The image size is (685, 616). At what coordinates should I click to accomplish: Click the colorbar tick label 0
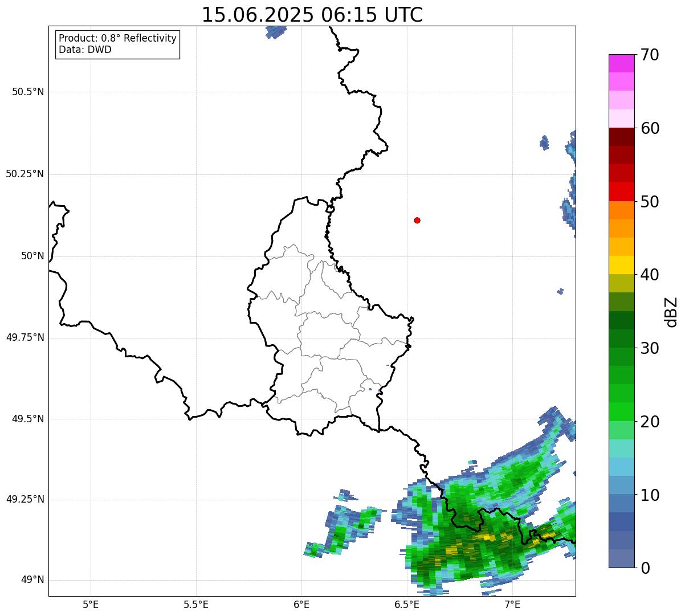645,568
